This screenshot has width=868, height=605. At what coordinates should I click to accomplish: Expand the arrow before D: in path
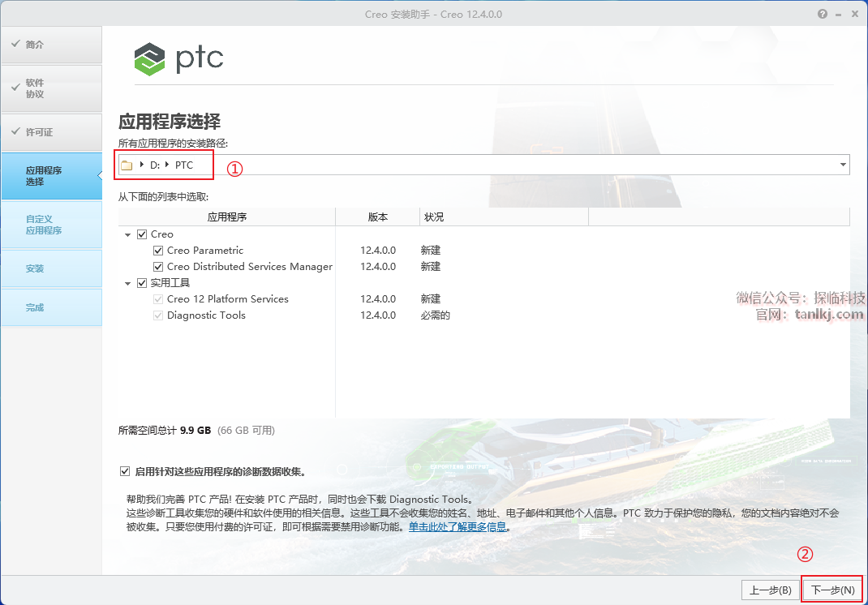[x=142, y=165]
